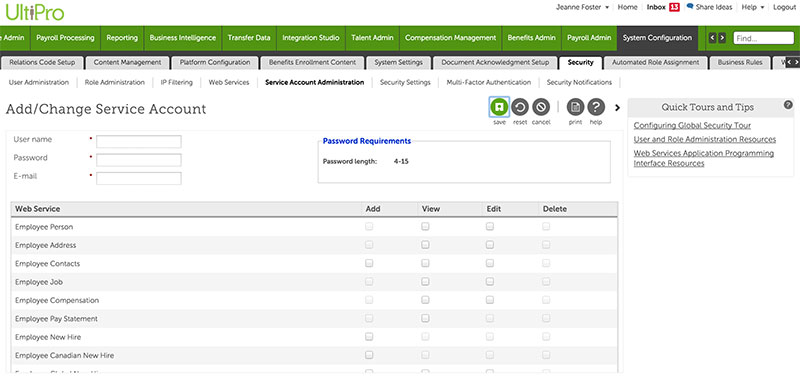Screen dimensions: 800x378
Task: Click the reset icon
Action: point(520,107)
